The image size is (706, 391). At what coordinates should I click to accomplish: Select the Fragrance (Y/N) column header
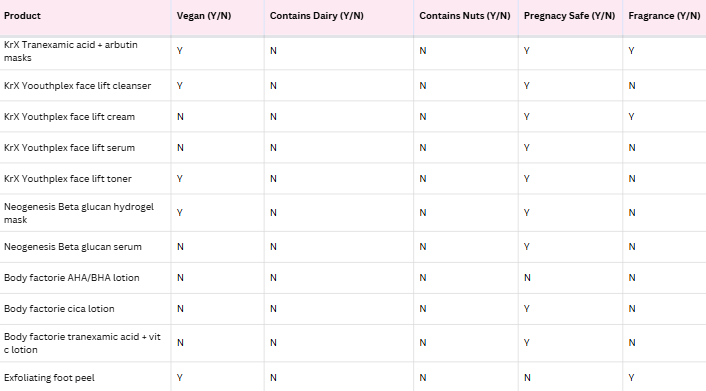point(664,16)
